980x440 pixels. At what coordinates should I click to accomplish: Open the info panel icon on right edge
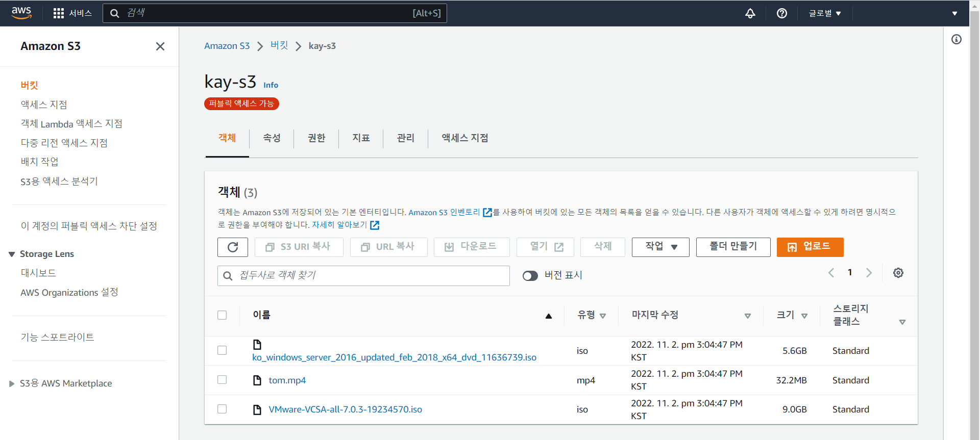(957, 39)
